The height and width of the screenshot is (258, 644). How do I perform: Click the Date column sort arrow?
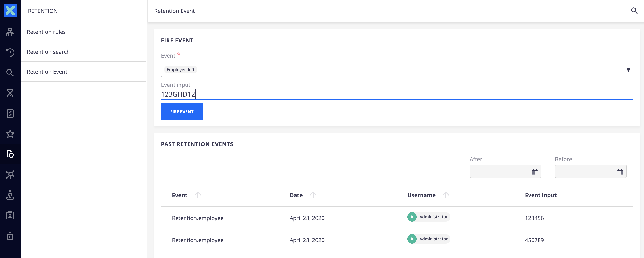(312, 195)
